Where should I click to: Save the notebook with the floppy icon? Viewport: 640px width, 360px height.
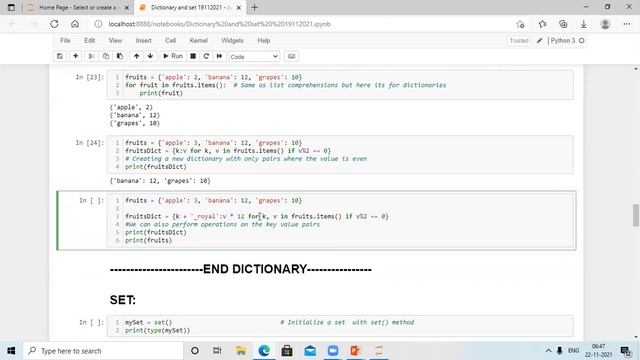click(x=60, y=56)
